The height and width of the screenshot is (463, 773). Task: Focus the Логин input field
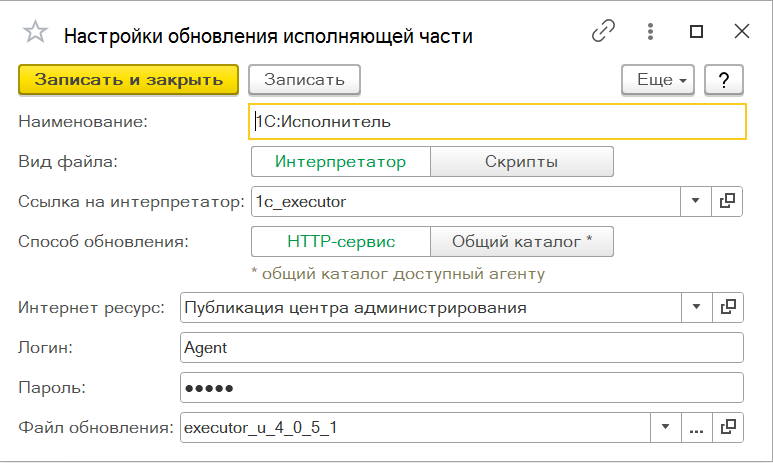point(461,347)
